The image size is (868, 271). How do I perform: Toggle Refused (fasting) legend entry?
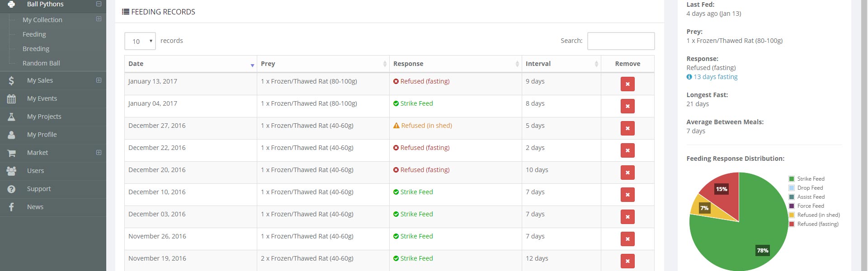[817, 224]
